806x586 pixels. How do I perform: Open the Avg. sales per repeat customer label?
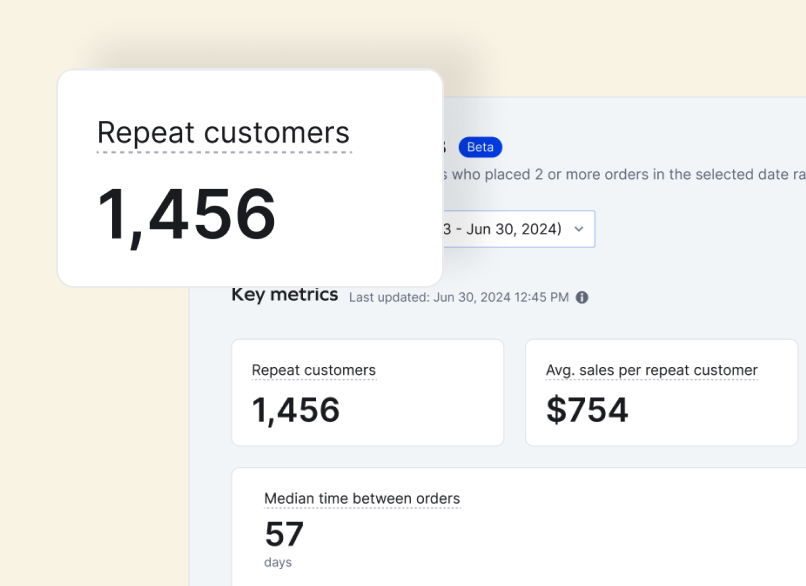tap(652, 370)
